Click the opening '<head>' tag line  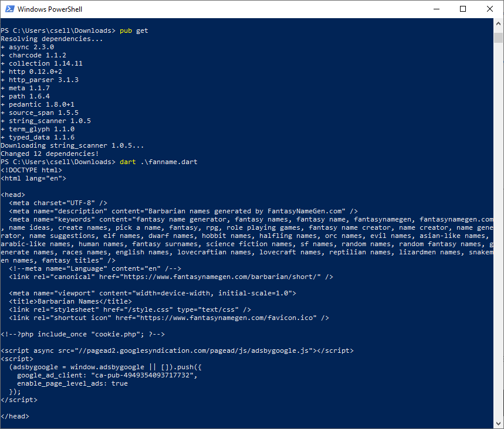pyautogui.click(x=13, y=195)
